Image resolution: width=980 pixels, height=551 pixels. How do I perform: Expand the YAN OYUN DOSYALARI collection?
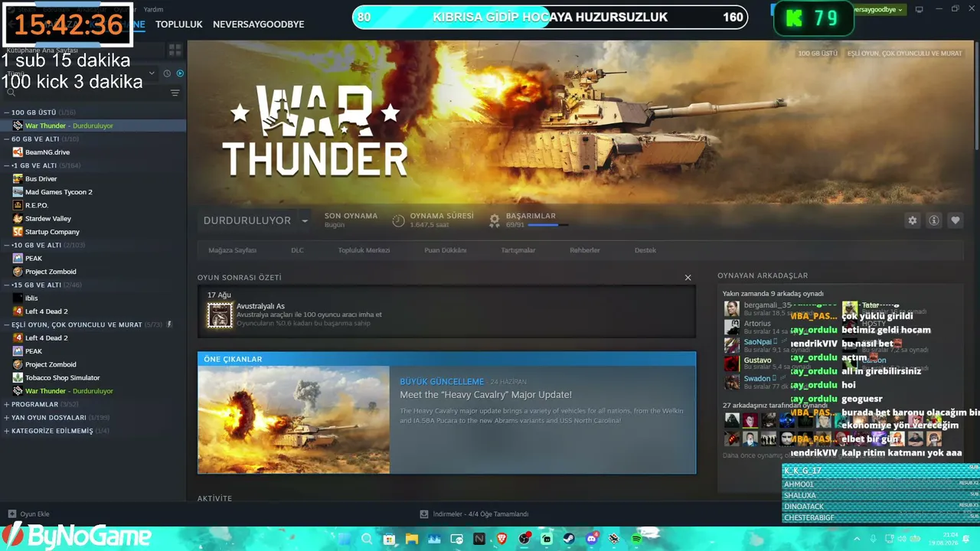7,418
